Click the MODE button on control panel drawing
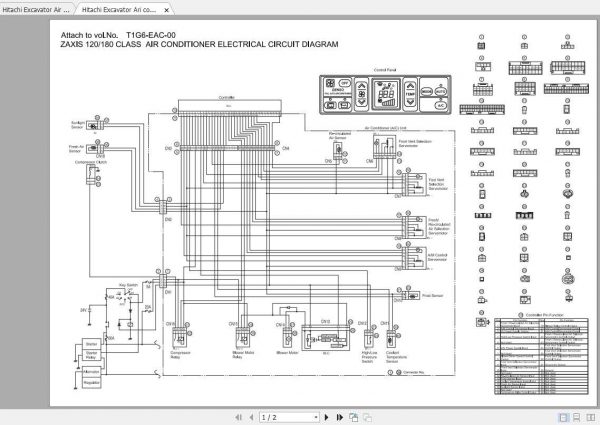 click(x=427, y=91)
